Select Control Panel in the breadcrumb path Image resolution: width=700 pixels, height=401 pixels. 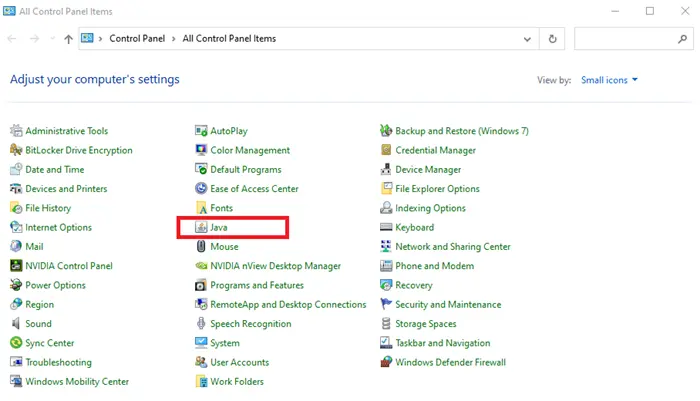pos(137,38)
